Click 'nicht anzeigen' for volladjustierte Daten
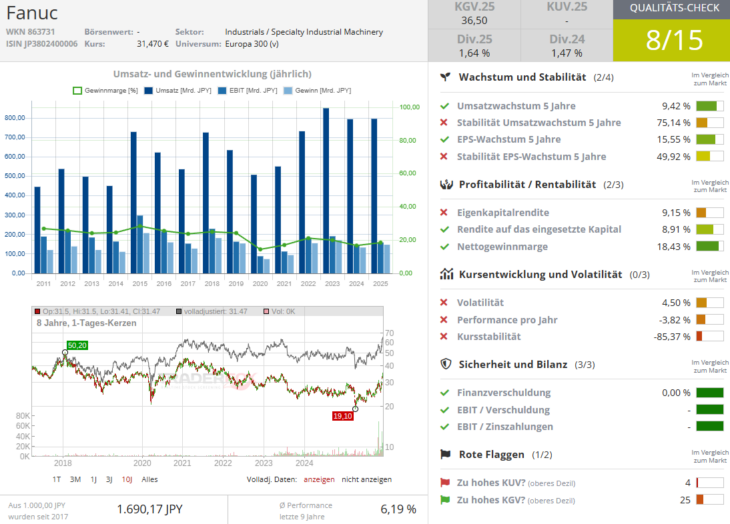The height and width of the screenshot is (524, 730). 365,479
